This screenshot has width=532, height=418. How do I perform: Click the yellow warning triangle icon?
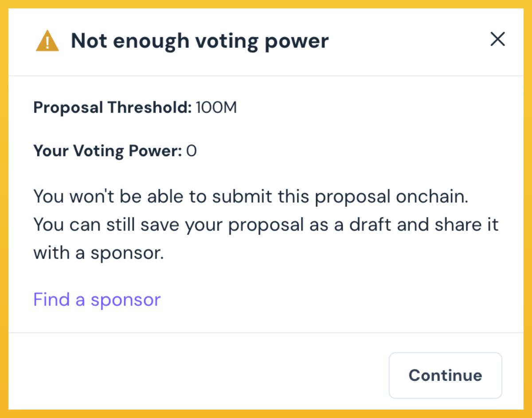point(47,42)
